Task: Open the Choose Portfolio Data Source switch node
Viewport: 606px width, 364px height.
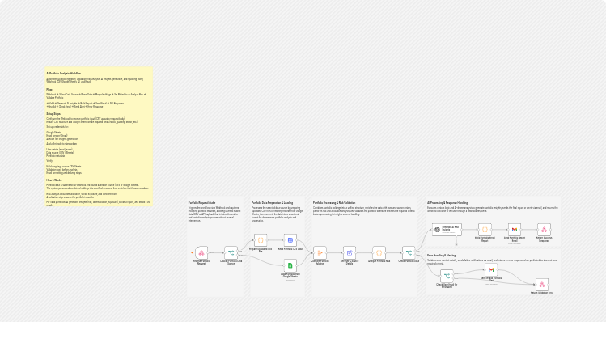Action: [231, 252]
